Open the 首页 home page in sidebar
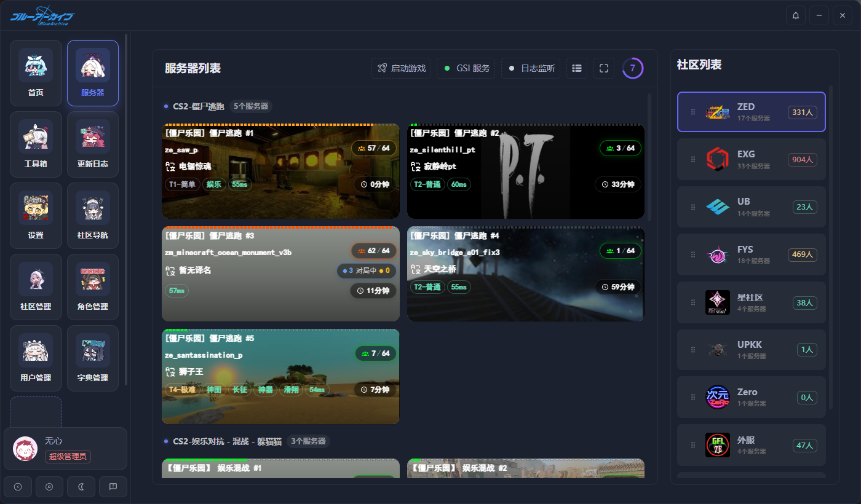 pos(36,73)
